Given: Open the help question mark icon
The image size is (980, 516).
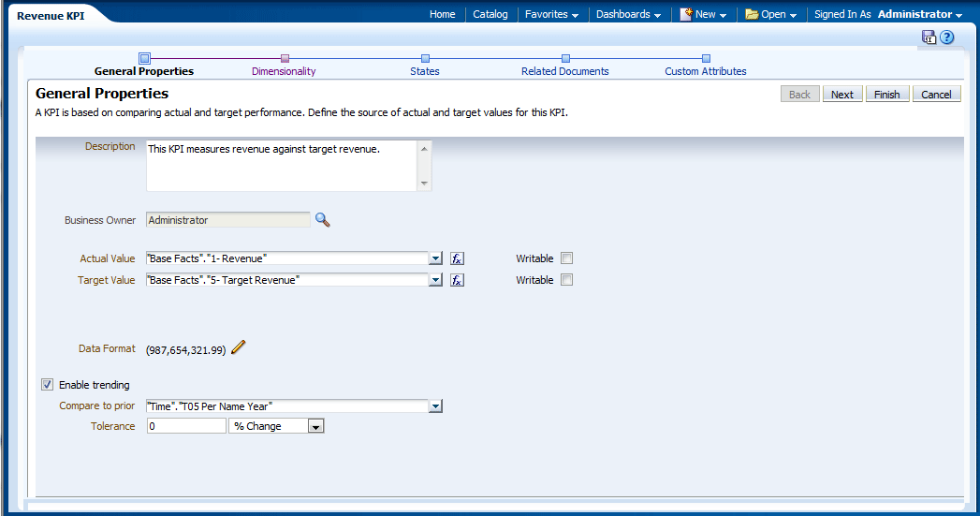Looking at the screenshot, I should (x=947, y=37).
